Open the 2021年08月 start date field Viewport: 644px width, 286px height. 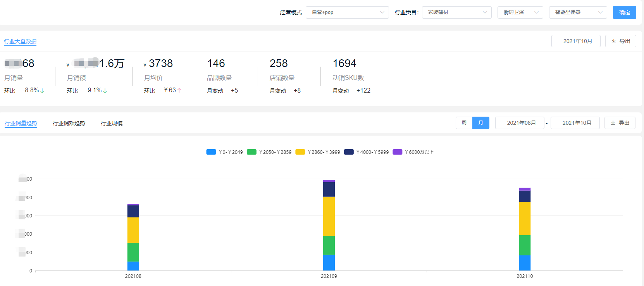click(x=520, y=123)
